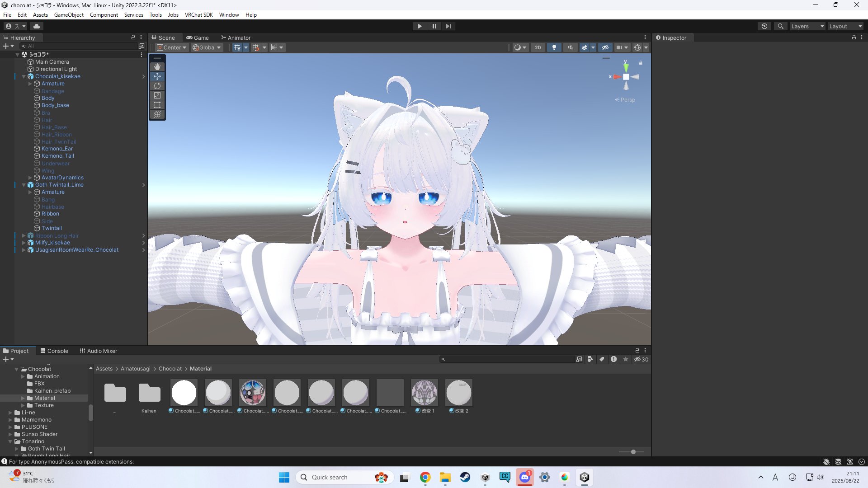
Task: Save project search star icon
Action: click(x=626, y=360)
